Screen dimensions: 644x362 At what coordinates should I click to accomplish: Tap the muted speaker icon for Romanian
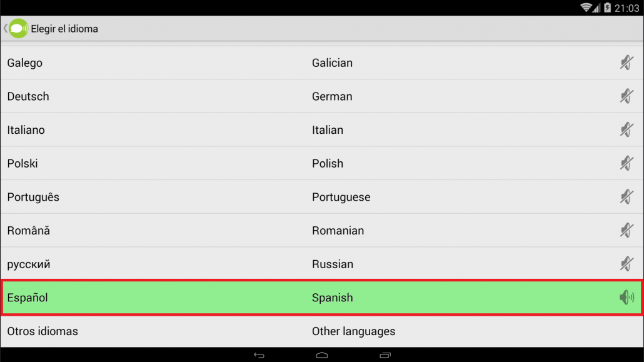tap(626, 231)
